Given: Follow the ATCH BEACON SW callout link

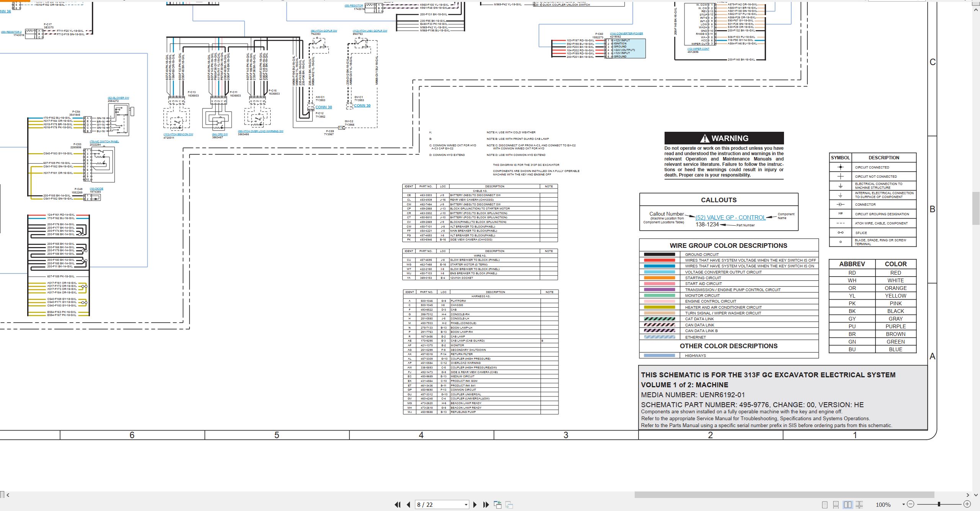Looking at the screenshot, I should [178, 134].
